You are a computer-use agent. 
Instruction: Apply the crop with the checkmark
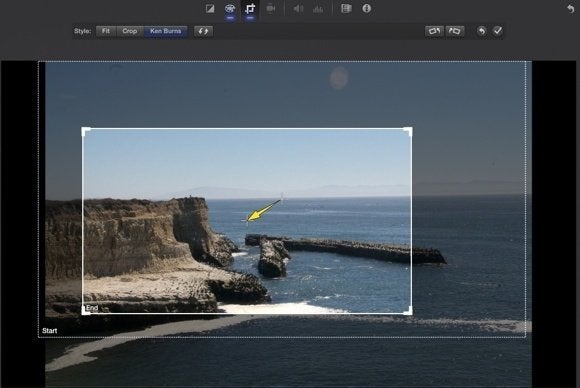[x=498, y=31]
